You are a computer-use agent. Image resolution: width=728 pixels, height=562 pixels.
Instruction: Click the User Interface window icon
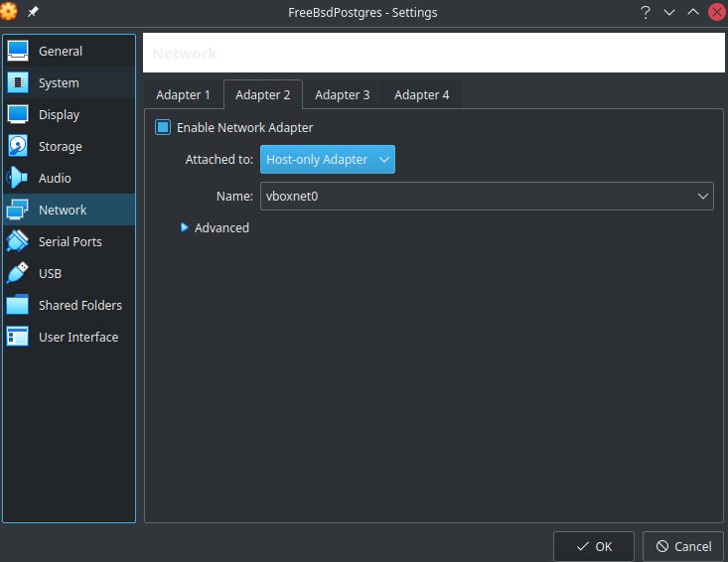click(18, 337)
